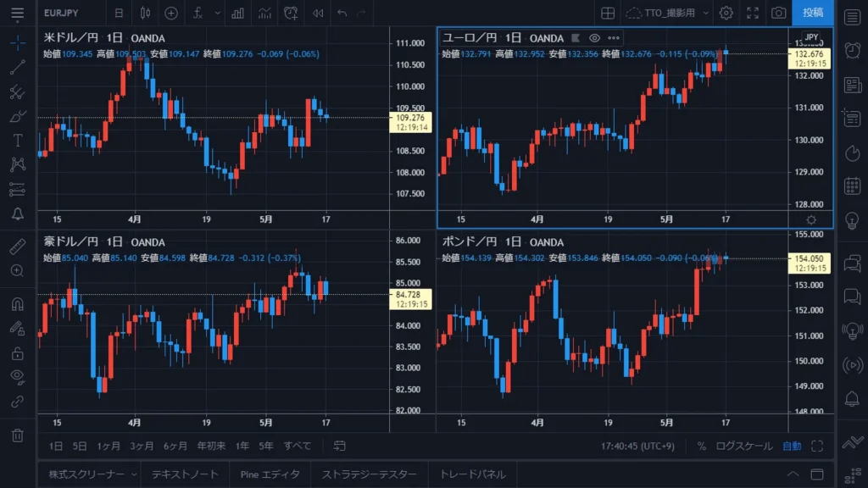Toggle ログスケール on the price axis

743,446
